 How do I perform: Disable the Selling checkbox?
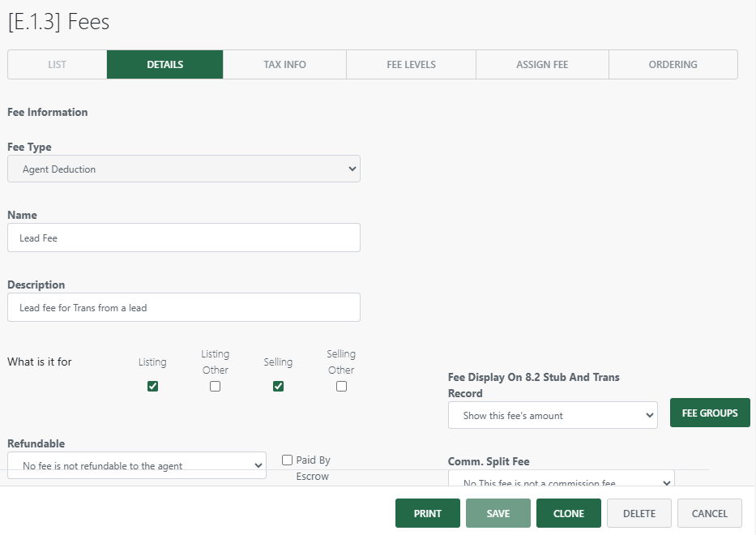pyautogui.click(x=278, y=386)
